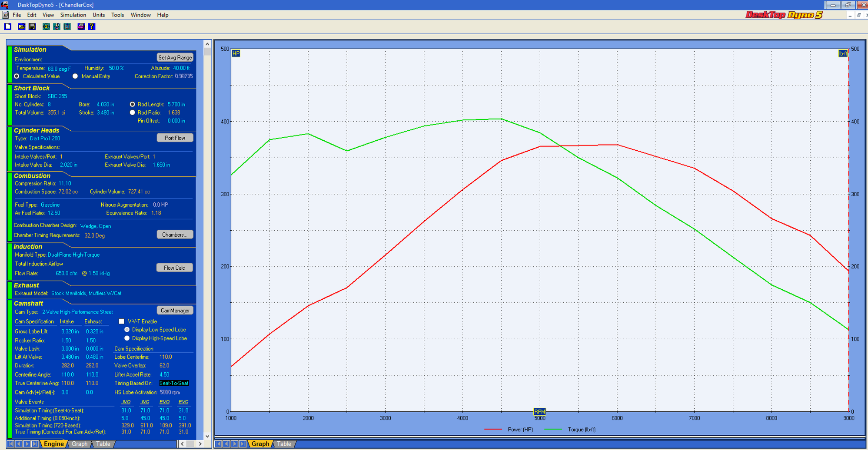
Task: Switch to the Table view of the graph
Action: (284, 443)
